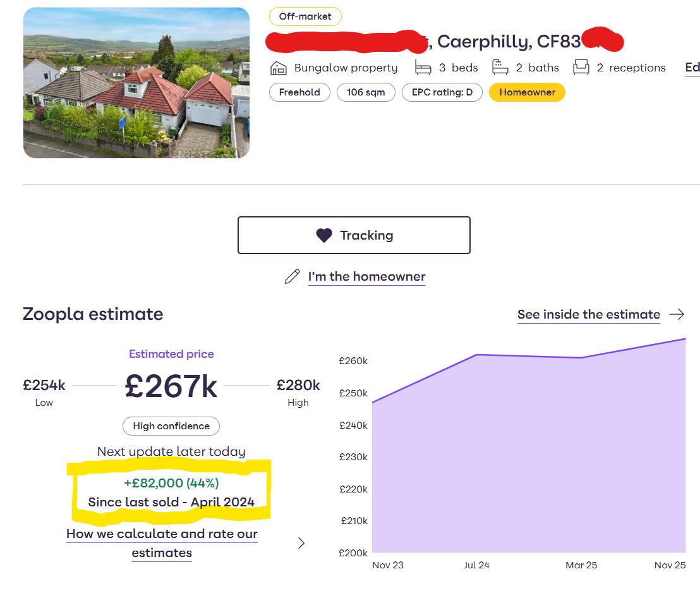Open How we calculate and rate our estimates
This screenshot has height=593, width=700.
coord(162,543)
